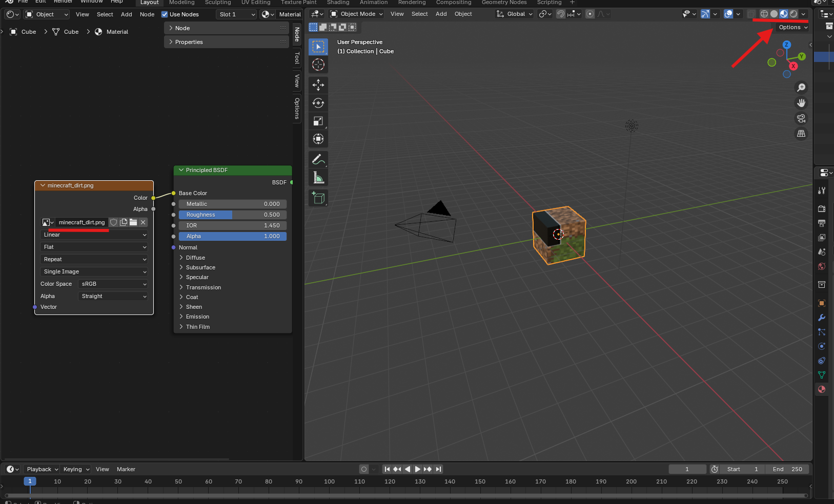The width and height of the screenshot is (834, 504).
Task: Open the Shading workspace tab
Action: pyautogui.click(x=338, y=3)
